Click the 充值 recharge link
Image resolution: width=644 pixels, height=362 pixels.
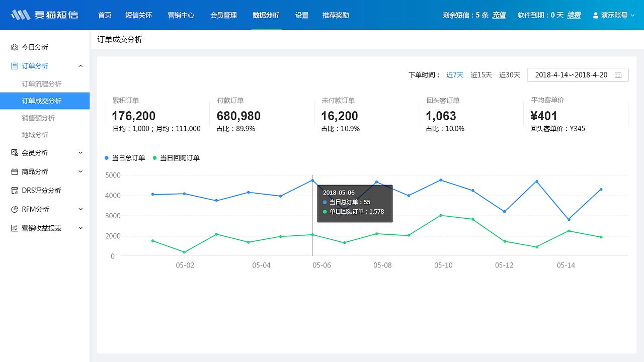click(499, 15)
